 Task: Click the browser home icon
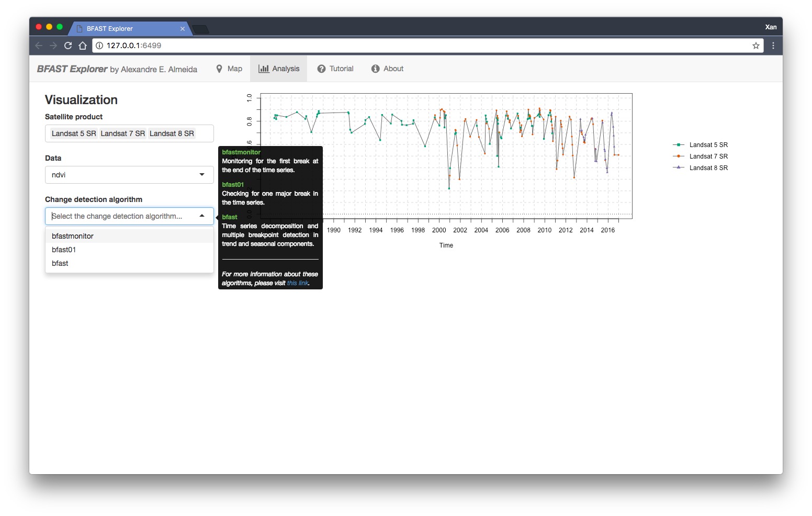[83, 46]
